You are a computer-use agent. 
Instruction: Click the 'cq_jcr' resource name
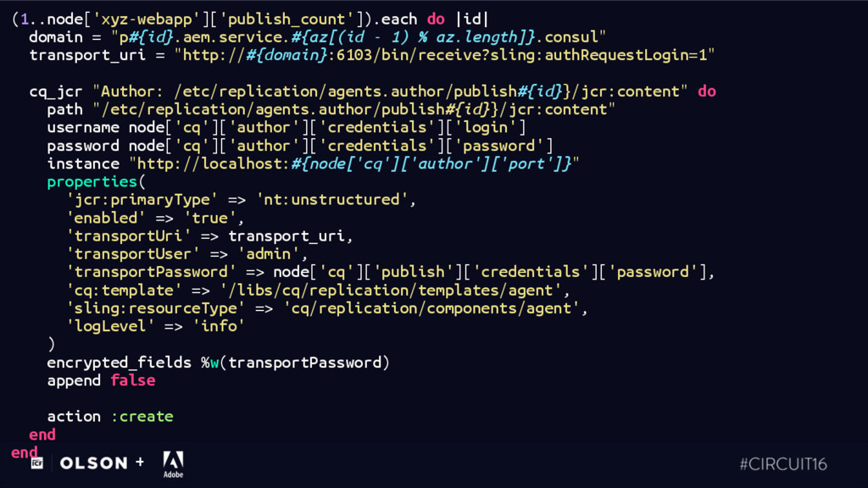point(56,91)
